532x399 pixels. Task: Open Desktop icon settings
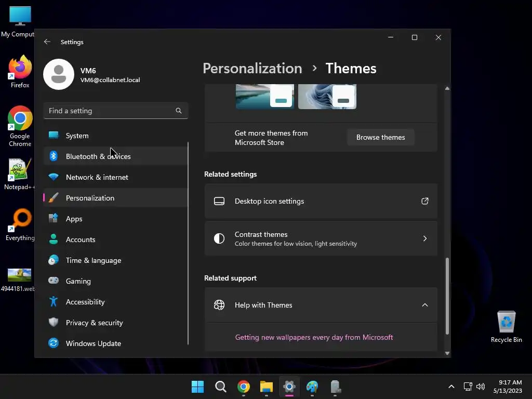tap(321, 201)
